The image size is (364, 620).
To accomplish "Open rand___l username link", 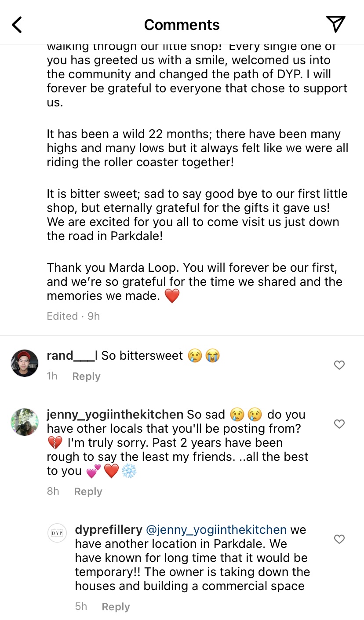I will (72, 356).
